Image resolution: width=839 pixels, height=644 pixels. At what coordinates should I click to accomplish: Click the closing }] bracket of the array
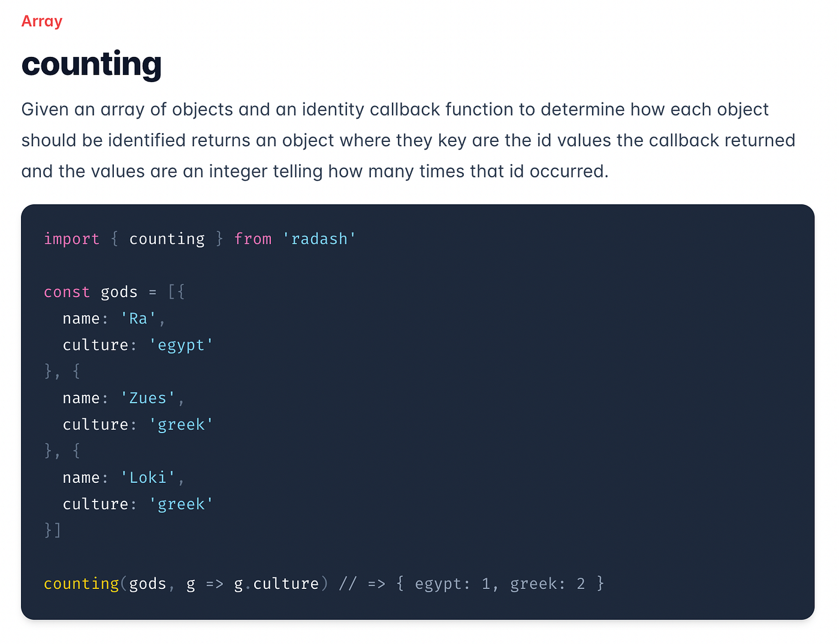[x=53, y=530]
